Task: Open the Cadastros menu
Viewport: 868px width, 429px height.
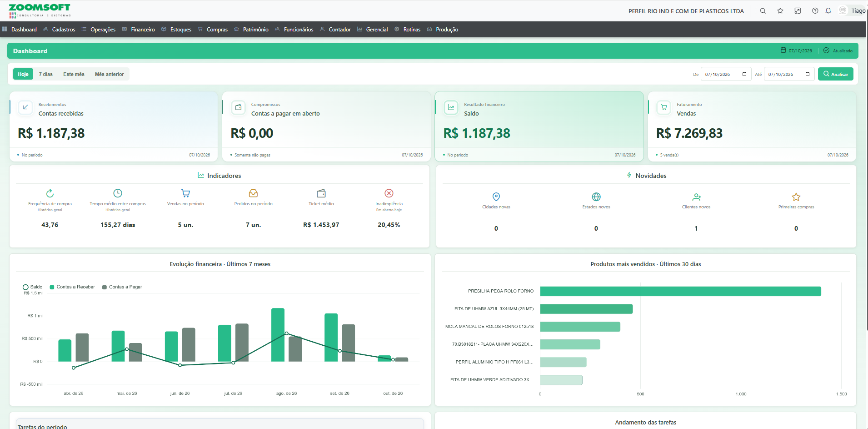Action: point(59,30)
